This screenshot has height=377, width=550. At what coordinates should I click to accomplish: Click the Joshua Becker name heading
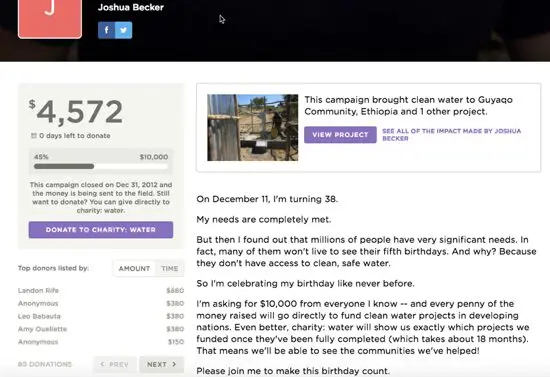pos(131,7)
